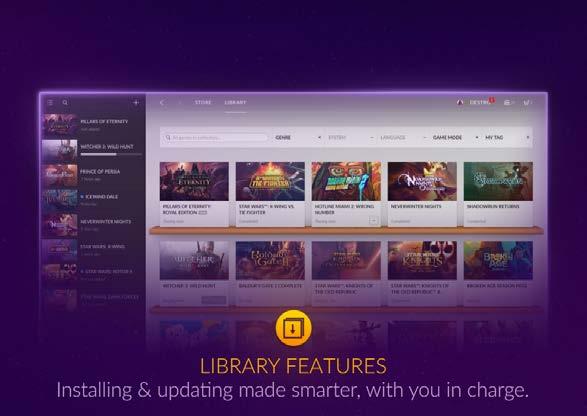587x416 pixels.
Task: Open the downloads queue icon
Action: tap(507, 102)
